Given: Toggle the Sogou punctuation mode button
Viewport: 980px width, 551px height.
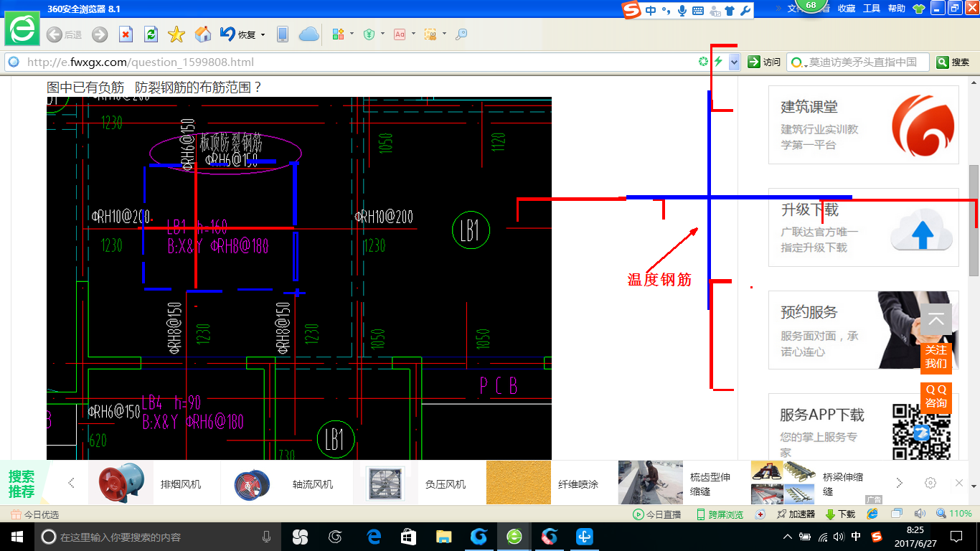Looking at the screenshot, I should (666, 10).
